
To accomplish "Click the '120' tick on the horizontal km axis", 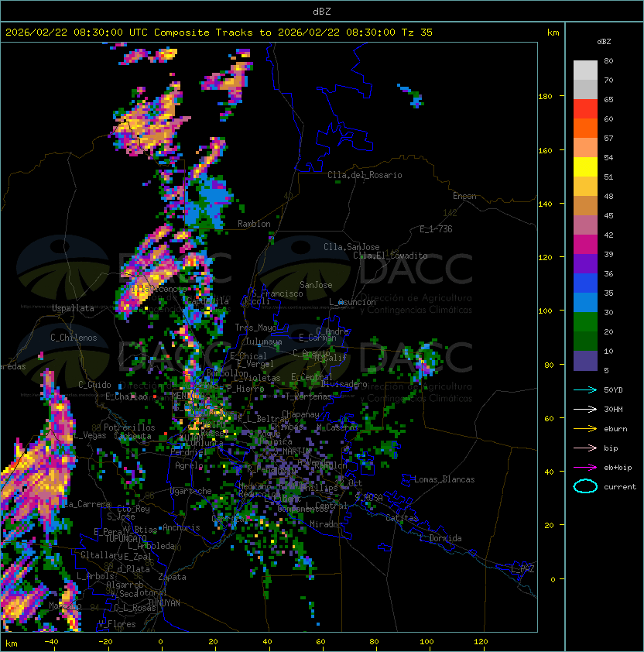I will click(x=481, y=642).
